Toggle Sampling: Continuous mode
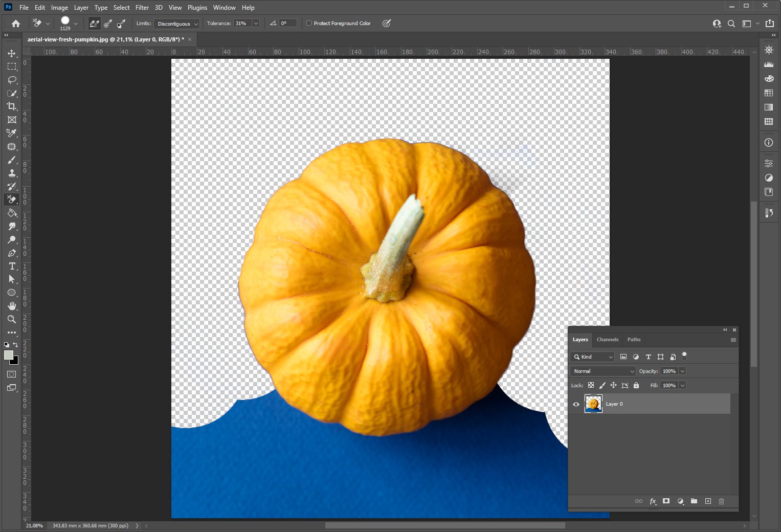Image resolution: width=781 pixels, height=532 pixels. pyautogui.click(x=95, y=24)
